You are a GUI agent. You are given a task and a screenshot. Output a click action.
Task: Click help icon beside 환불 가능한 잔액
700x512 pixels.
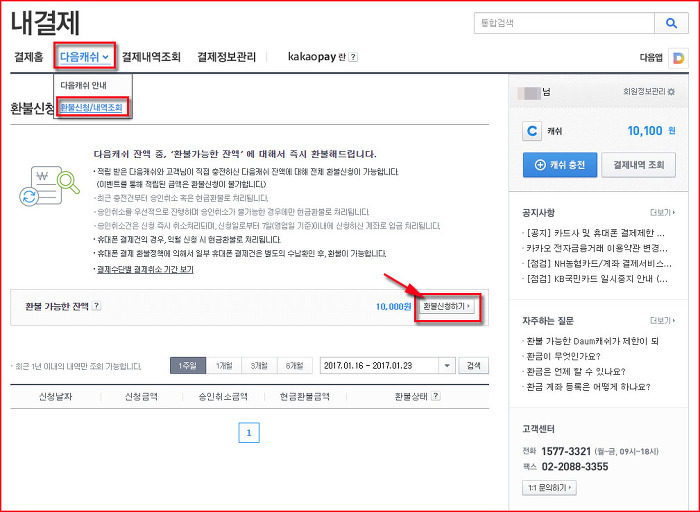pos(96,306)
